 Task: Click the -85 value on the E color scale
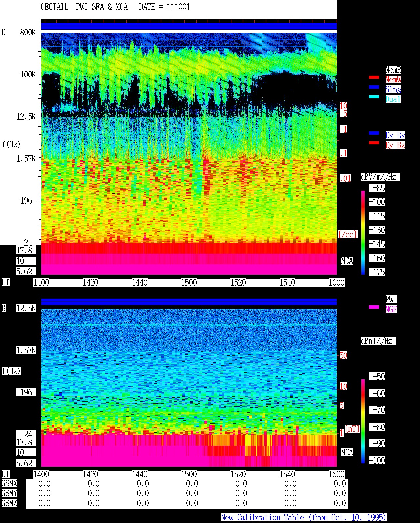click(377, 188)
